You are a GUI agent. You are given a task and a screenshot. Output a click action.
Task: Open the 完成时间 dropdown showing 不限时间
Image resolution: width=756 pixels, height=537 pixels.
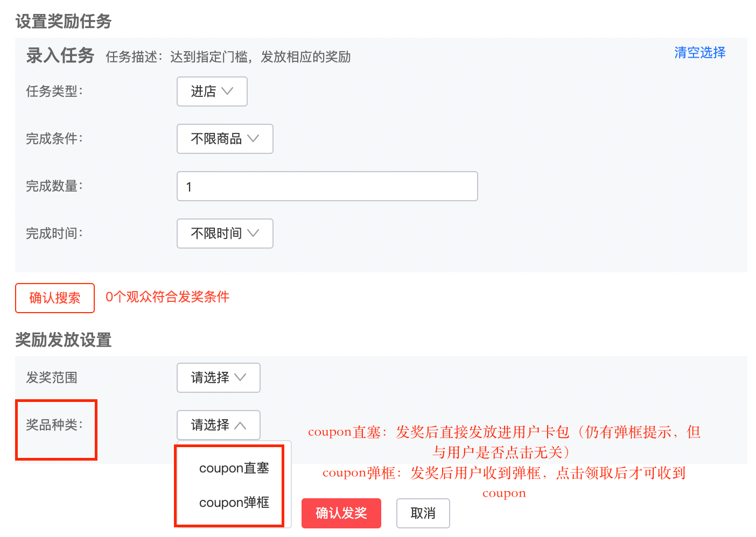tap(225, 234)
